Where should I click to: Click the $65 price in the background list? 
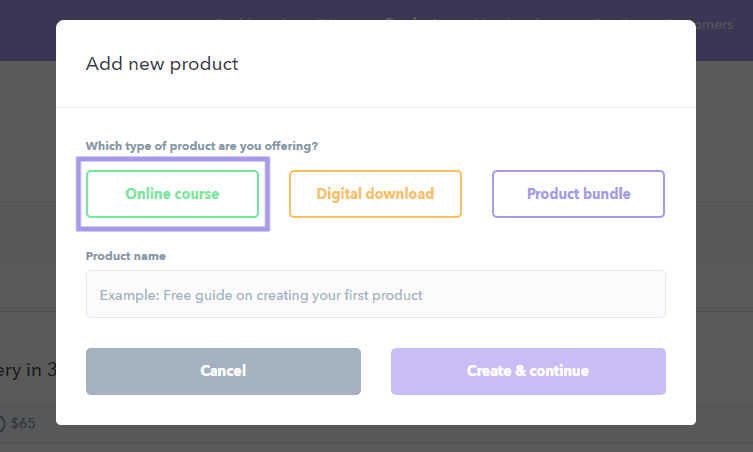[x=24, y=423]
